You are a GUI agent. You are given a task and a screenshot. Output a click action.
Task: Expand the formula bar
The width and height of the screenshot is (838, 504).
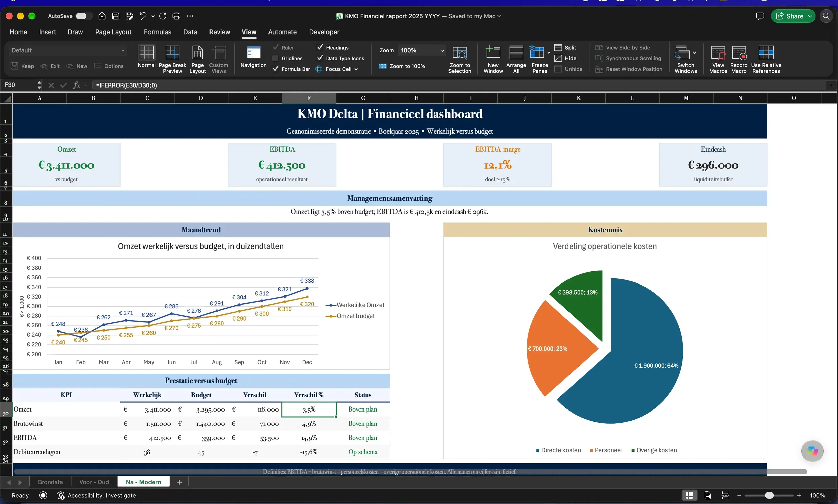point(831,85)
